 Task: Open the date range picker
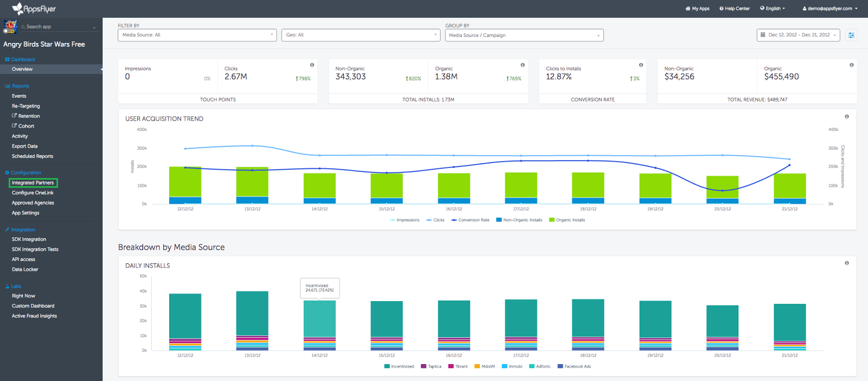(799, 35)
